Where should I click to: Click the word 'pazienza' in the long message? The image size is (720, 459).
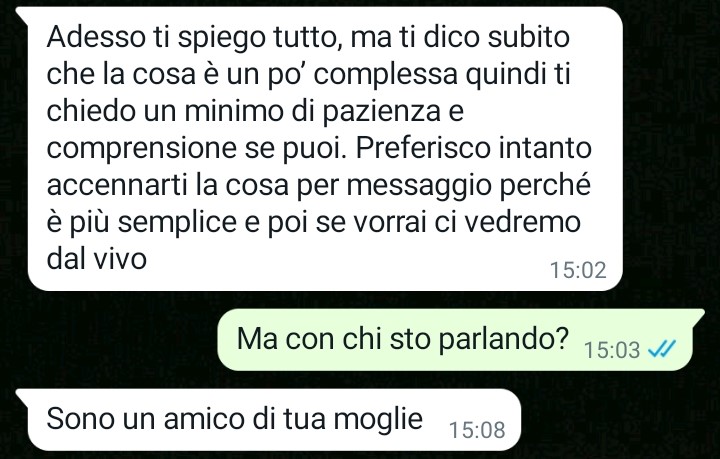pyautogui.click(x=382, y=113)
